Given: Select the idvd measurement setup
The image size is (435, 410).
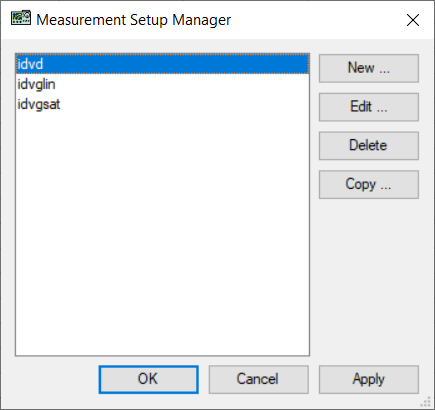Looking at the screenshot, I should point(162,64).
